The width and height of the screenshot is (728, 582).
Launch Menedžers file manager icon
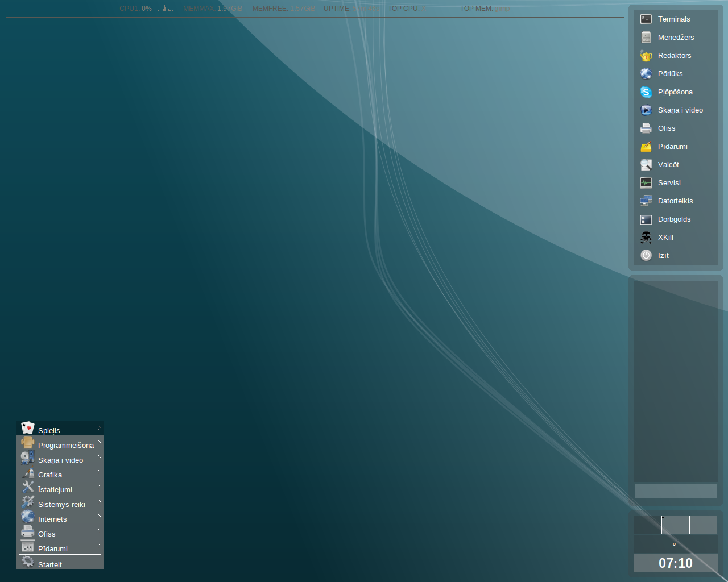tap(646, 38)
